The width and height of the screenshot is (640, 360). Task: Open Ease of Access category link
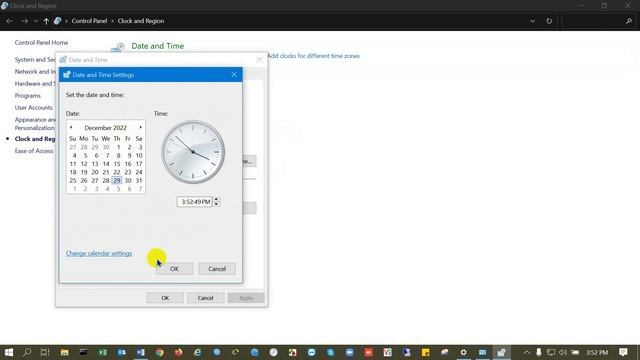tap(34, 151)
